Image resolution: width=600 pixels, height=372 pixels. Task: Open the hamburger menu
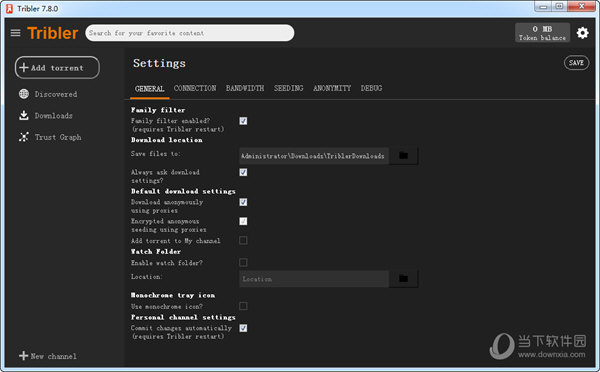(x=15, y=33)
